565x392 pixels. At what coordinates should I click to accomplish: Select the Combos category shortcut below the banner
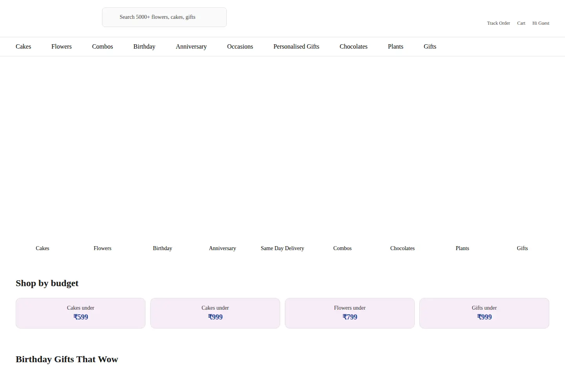point(343,248)
